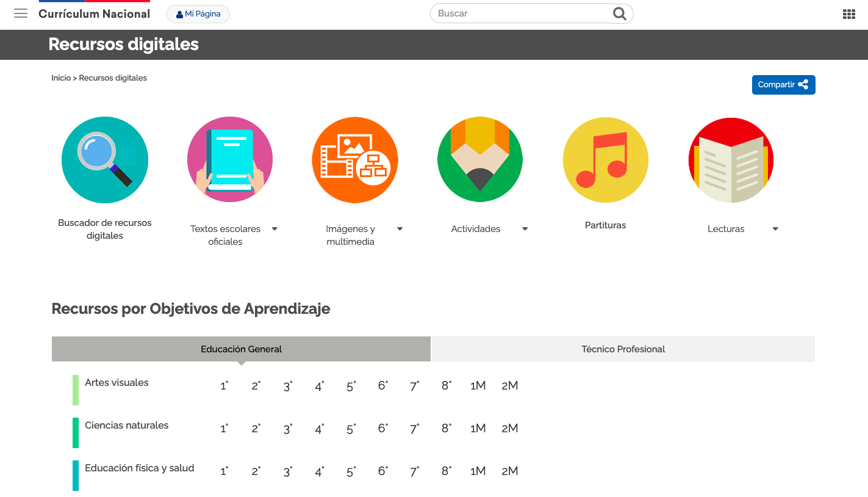
Task: Click inside the Buscar search field
Action: point(520,13)
